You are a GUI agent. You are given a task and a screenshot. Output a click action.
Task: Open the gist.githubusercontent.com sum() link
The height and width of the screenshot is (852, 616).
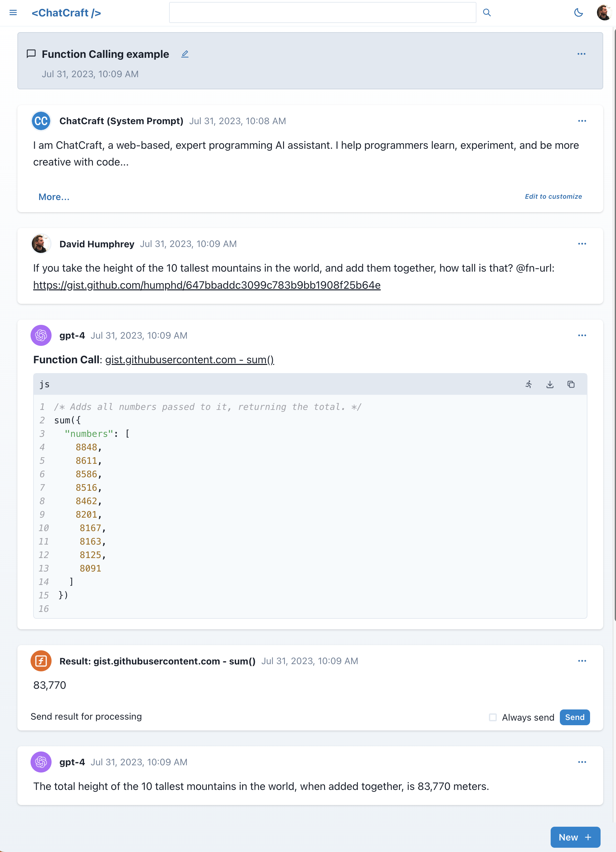point(189,360)
